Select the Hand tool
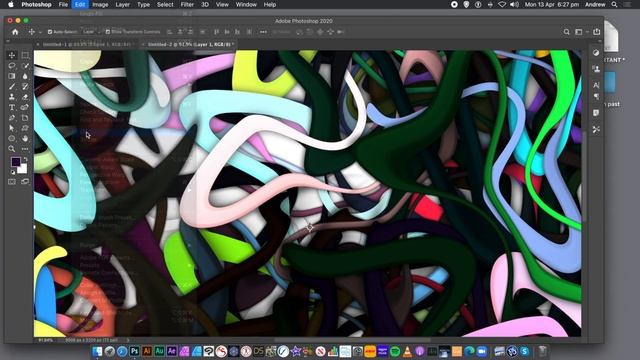 click(x=25, y=138)
